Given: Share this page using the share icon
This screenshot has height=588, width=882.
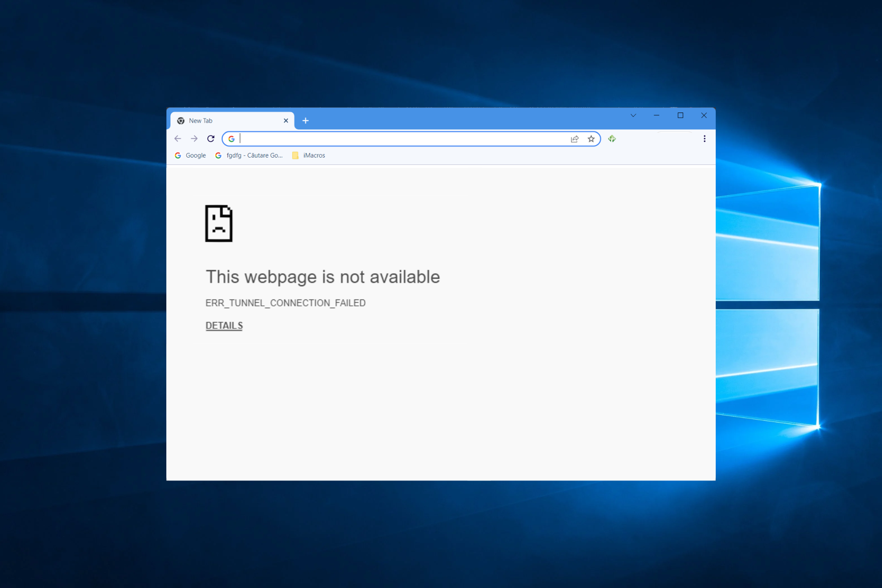Looking at the screenshot, I should click(x=575, y=139).
